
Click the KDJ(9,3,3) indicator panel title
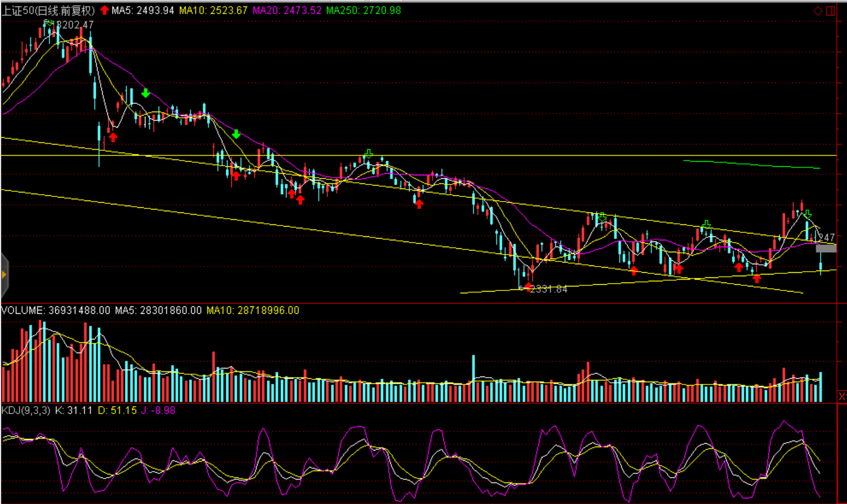[x=26, y=410]
